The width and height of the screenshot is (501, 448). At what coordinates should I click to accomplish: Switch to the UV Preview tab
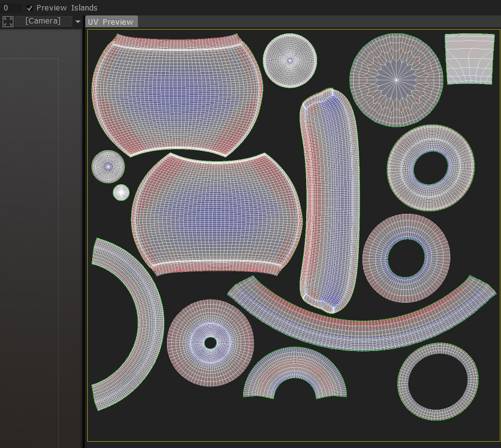111,22
